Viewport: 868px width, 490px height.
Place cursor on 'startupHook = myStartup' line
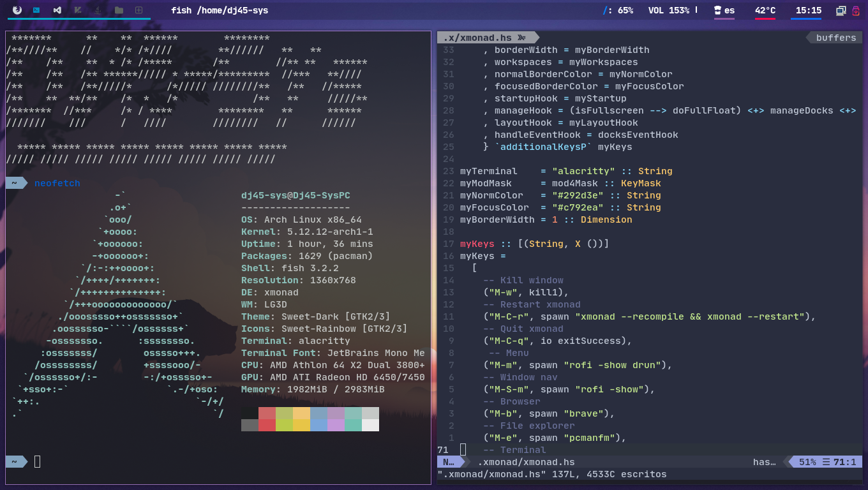(x=555, y=98)
